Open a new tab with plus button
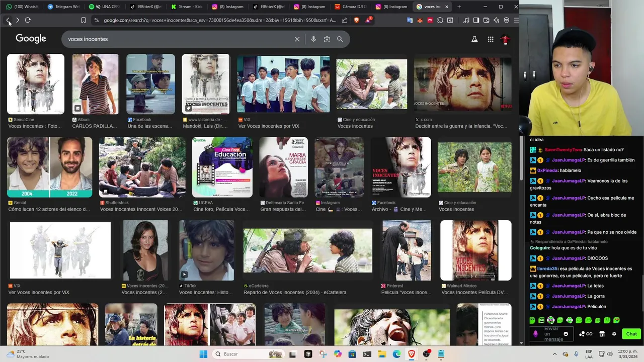This screenshot has height=362, width=644. (x=459, y=7)
